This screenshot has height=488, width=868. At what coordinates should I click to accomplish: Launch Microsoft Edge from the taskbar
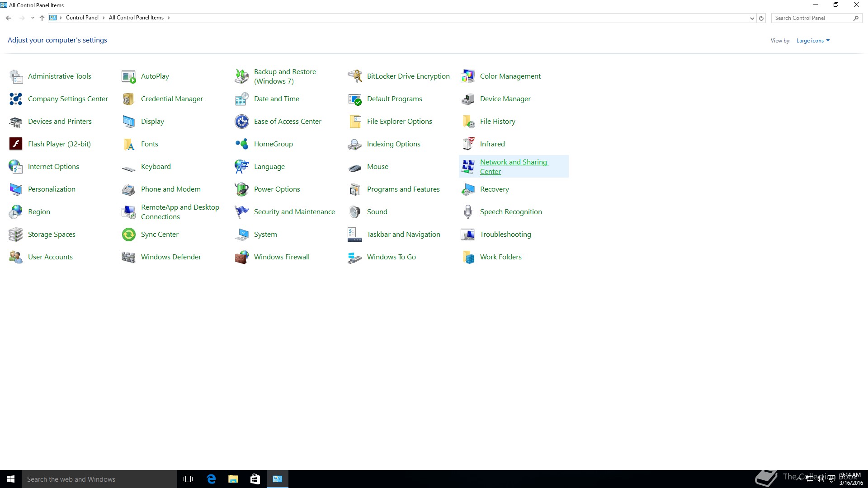point(211,479)
